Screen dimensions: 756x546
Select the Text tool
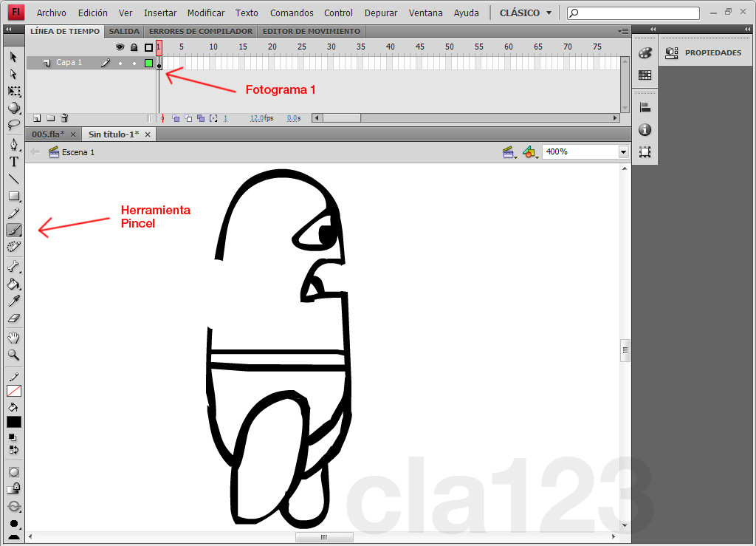pos(14,162)
